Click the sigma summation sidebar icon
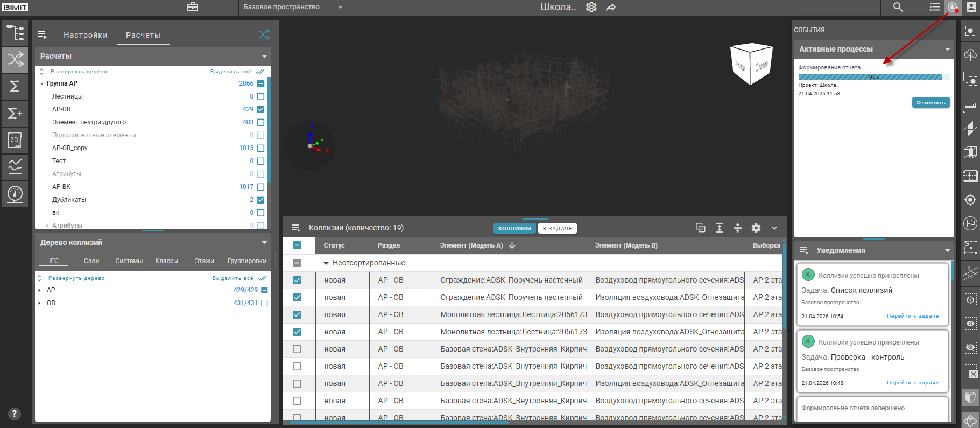The image size is (980, 428). [15, 86]
